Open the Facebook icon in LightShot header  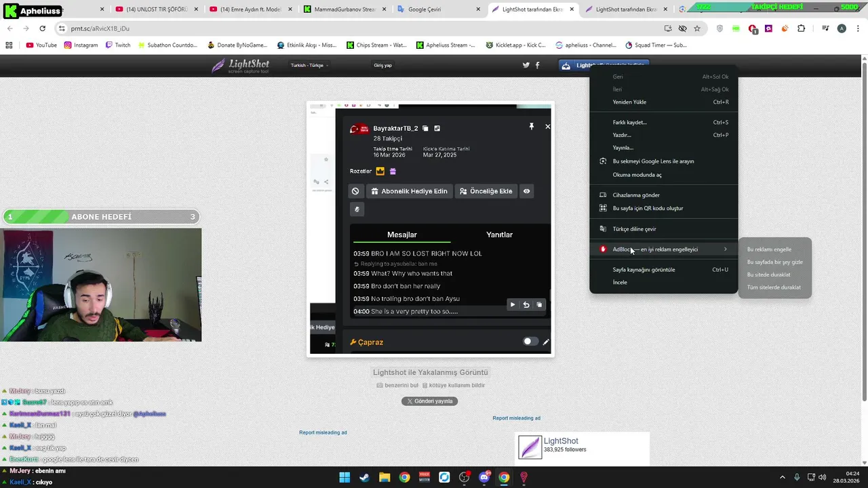tap(538, 65)
